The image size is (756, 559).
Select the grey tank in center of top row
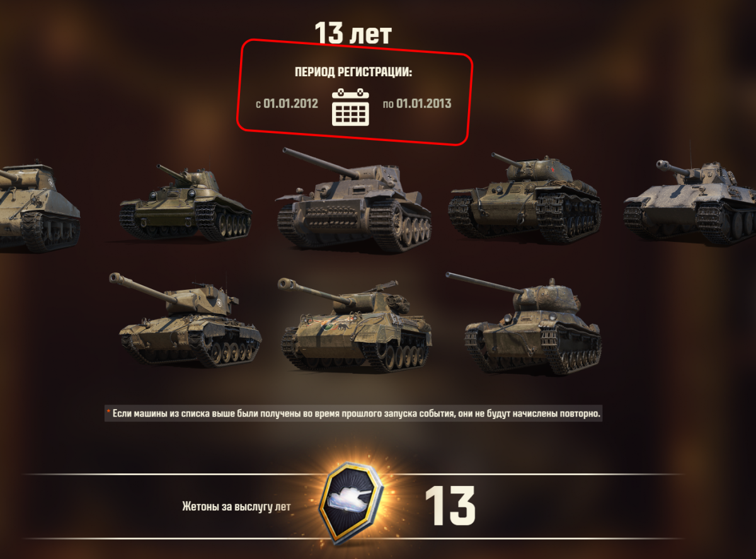coord(355,200)
